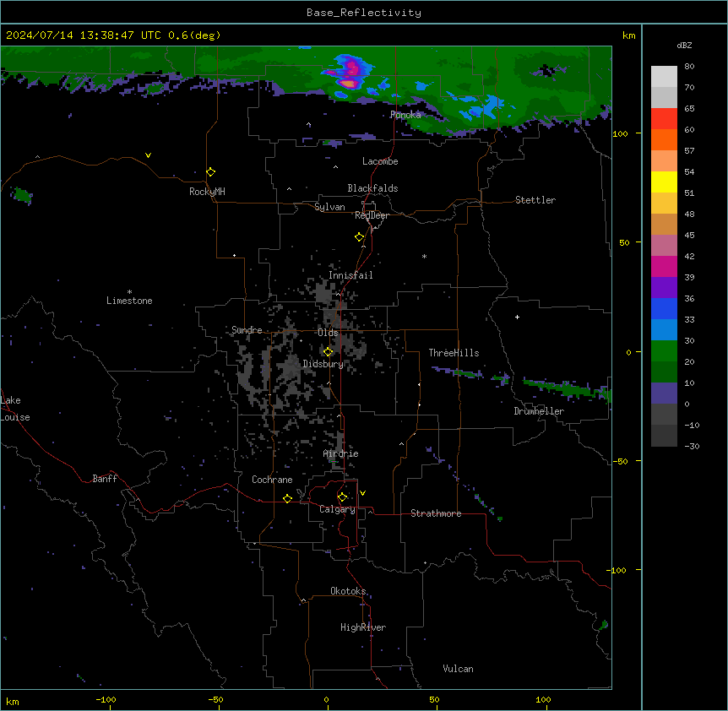Click the Blackfalds city label
Screen dimensions: 728x711
(x=372, y=188)
